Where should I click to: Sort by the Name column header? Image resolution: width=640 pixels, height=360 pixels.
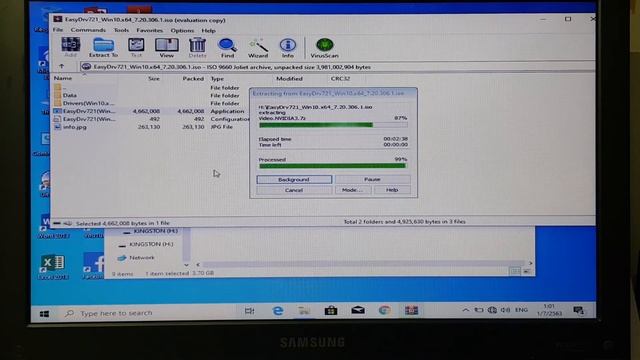click(x=63, y=78)
